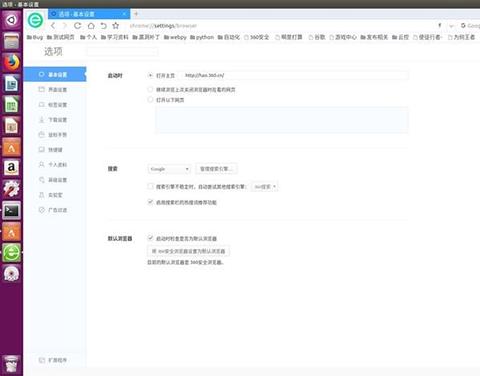Enable fallback search engine checkbox
Image resolution: width=480 pixels, height=376 pixels.
point(150,186)
